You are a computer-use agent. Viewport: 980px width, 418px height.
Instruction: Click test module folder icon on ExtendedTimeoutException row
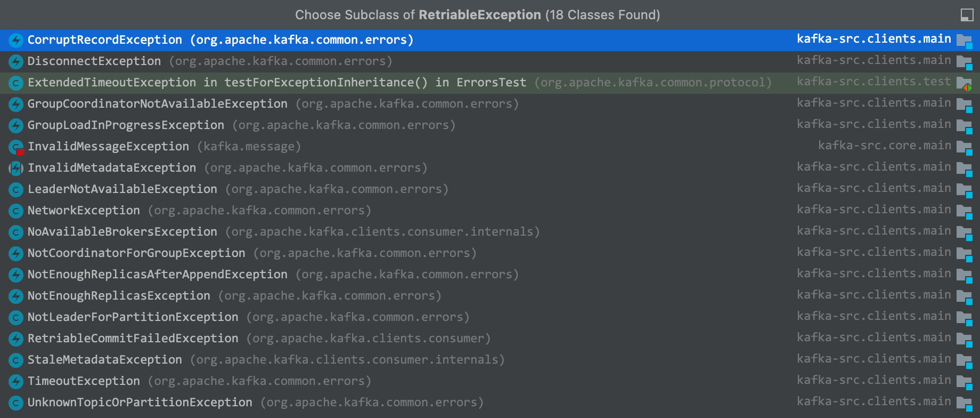point(965,83)
